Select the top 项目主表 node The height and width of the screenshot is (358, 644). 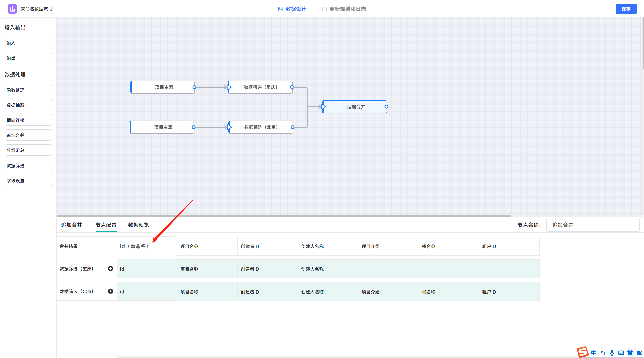(163, 87)
